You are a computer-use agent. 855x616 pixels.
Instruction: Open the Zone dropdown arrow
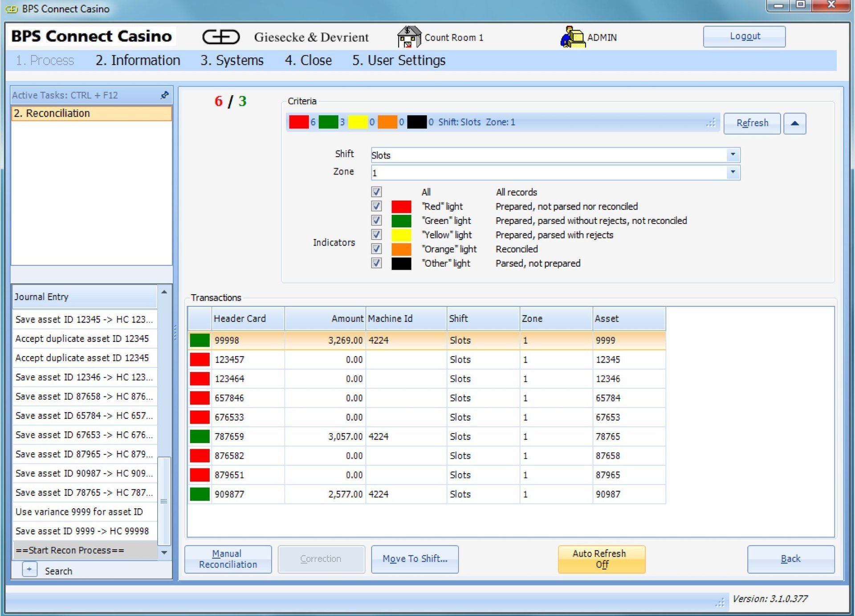(733, 172)
